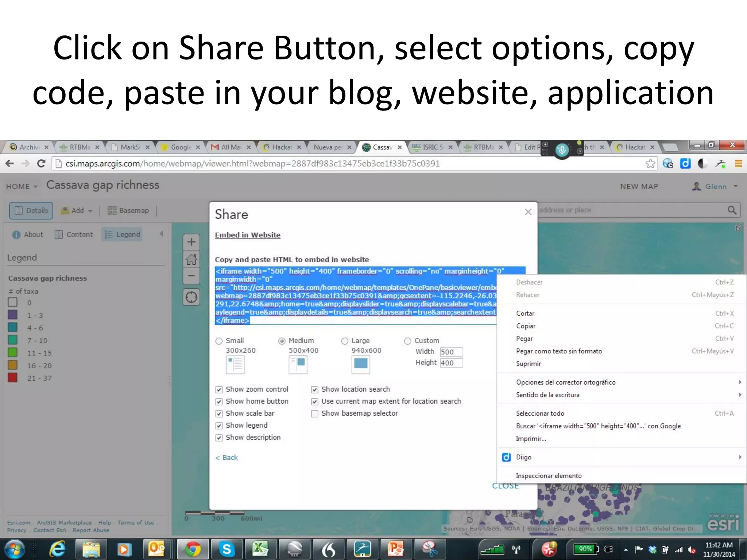Screen dimensions: 747x560
Task: Show hidden system tray icons
Action: (626, 549)
